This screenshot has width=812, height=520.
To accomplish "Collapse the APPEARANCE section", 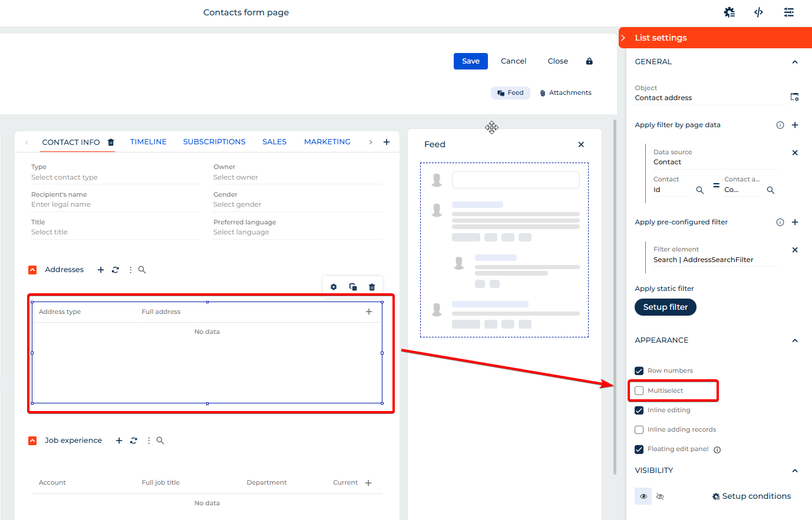I will (x=795, y=340).
